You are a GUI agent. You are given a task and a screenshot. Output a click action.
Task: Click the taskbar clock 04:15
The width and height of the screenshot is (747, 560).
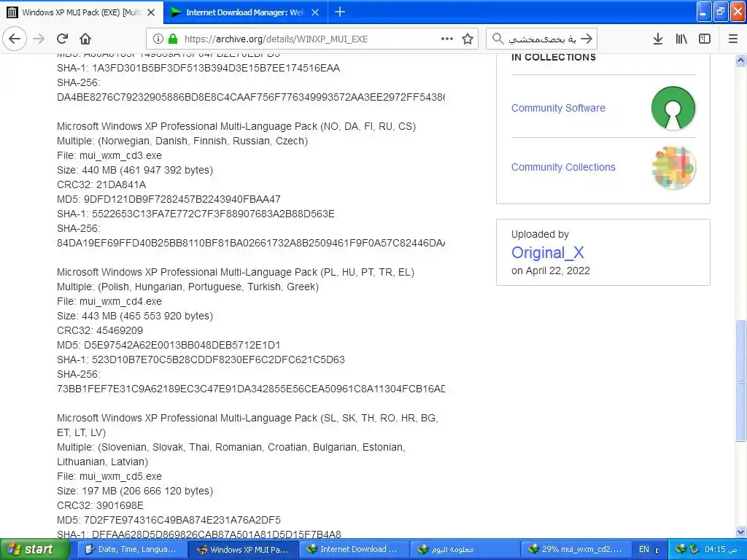point(721,550)
